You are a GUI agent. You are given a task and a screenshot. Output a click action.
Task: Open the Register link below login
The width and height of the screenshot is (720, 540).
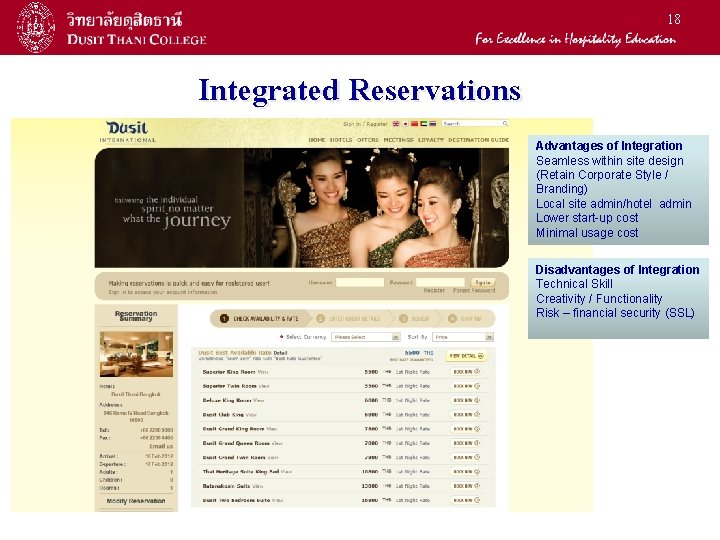[x=434, y=291]
